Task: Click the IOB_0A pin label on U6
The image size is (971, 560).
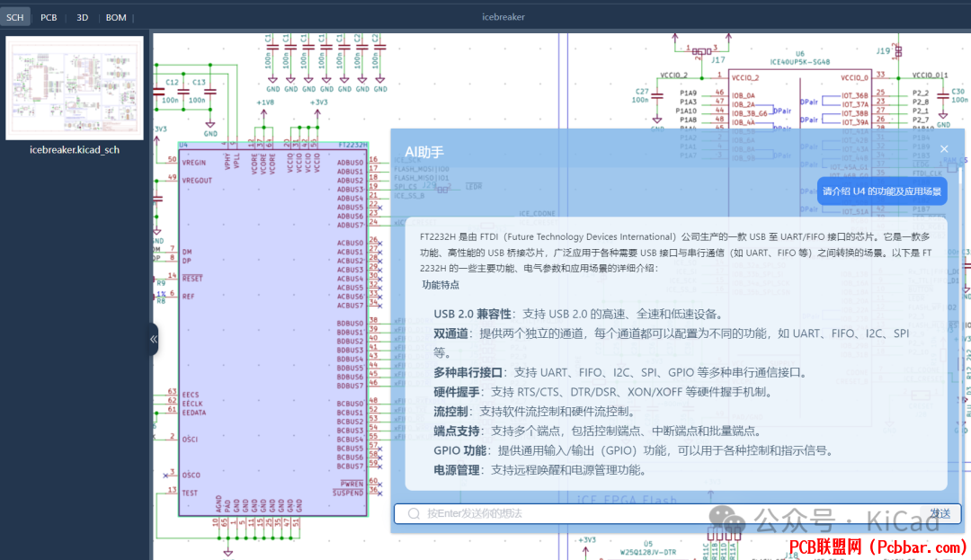Action: 744,96
